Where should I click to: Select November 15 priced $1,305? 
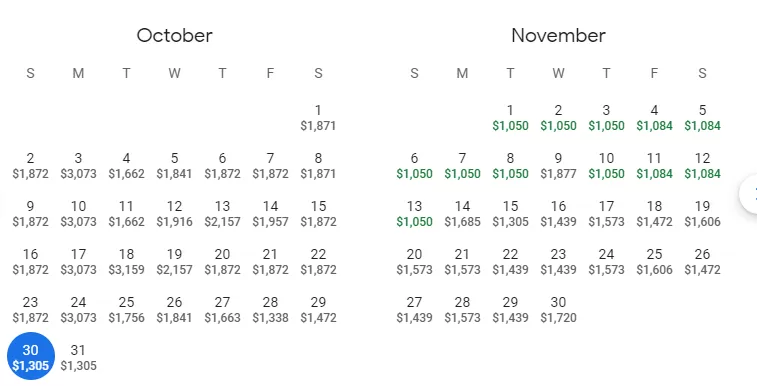tap(510, 213)
